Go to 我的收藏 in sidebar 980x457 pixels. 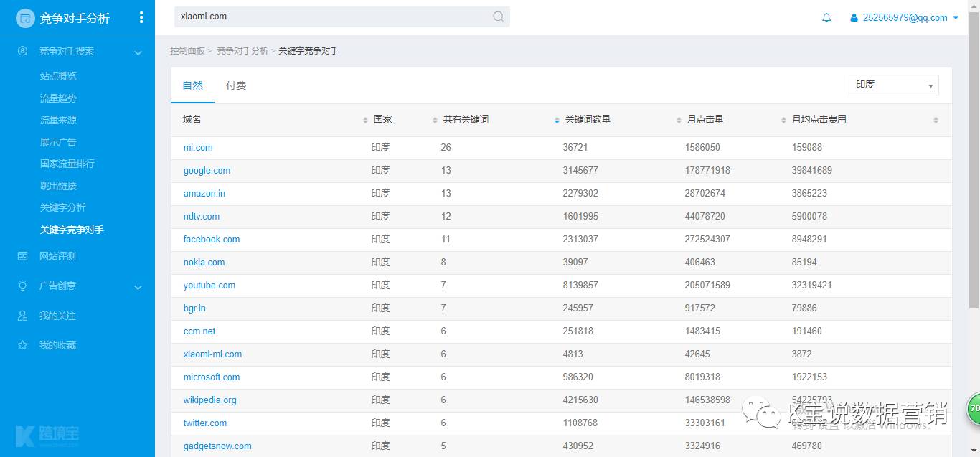tap(57, 345)
